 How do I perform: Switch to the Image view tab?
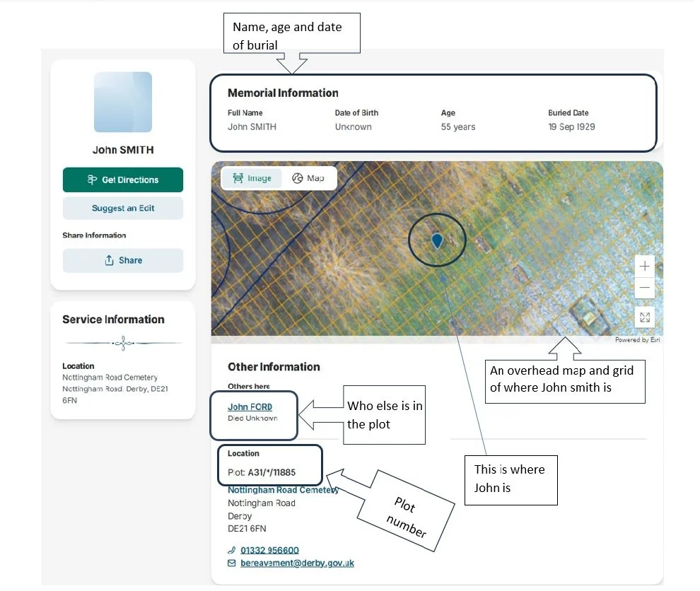coord(252,178)
